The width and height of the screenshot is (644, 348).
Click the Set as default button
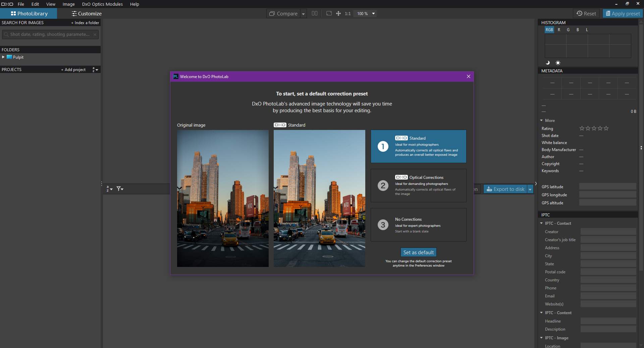[418, 252]
